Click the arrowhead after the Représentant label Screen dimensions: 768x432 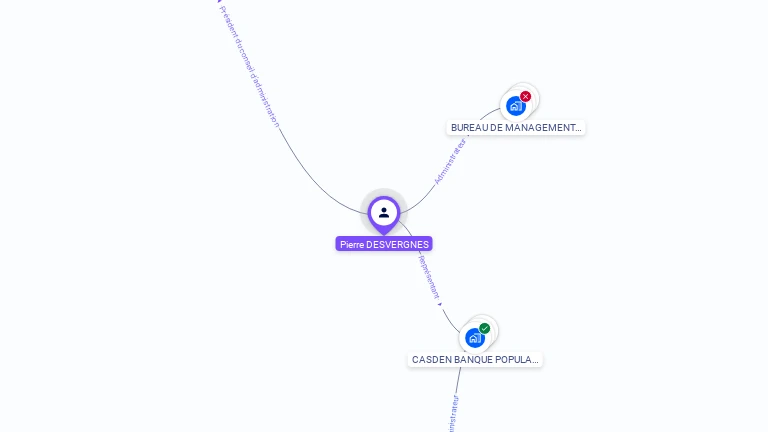point(440,304)
